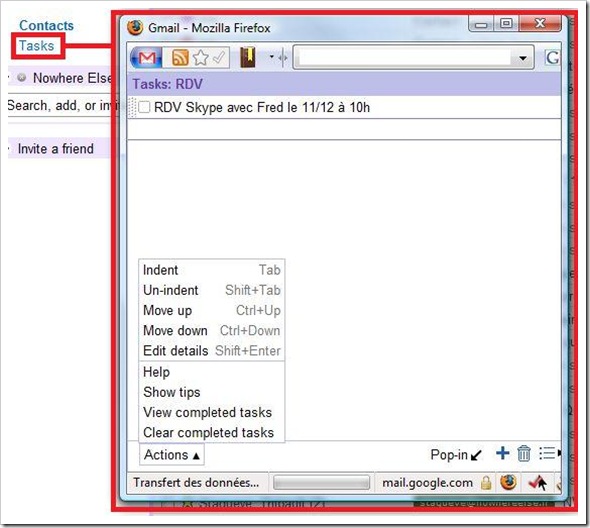Click Nowhere Else chat status name

[72, 78]
